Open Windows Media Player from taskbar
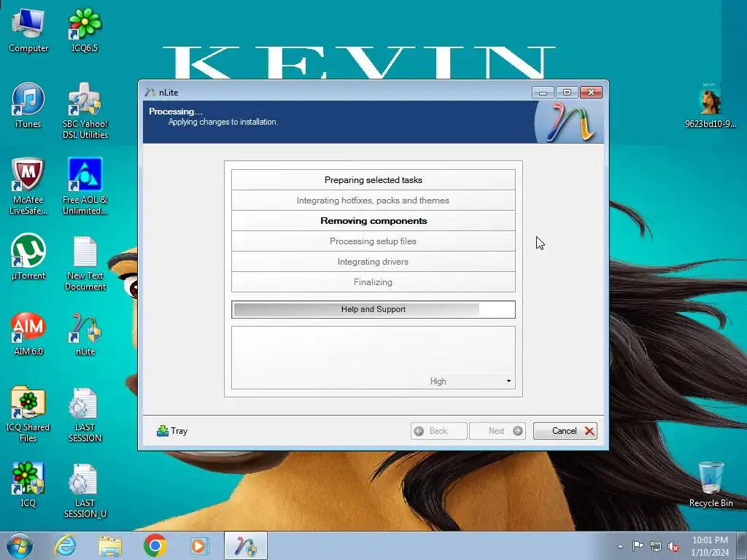The width and height of the screenshot is (747, 560). tap(198, 545)
